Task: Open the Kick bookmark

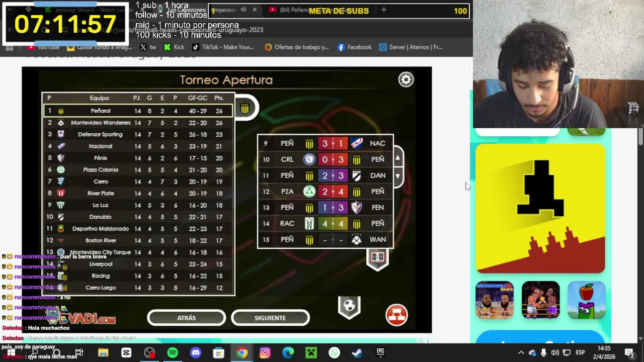Action: (x=174, y=47)
